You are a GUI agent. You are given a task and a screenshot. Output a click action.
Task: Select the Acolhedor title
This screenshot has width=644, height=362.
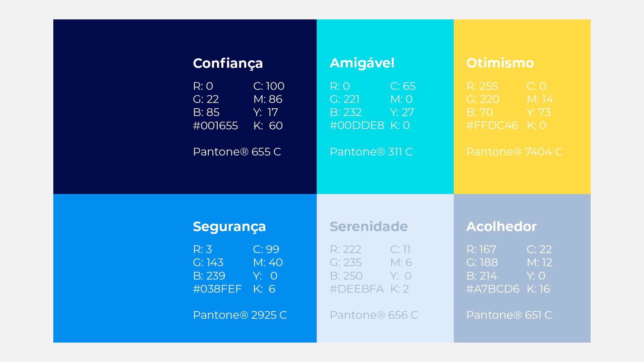(x=501, y=227)
